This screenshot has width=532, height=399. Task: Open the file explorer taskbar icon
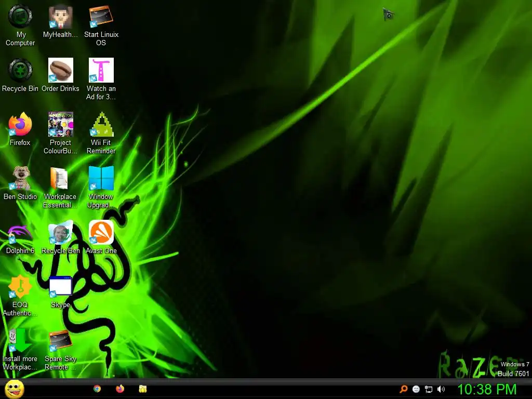[143, 389]
